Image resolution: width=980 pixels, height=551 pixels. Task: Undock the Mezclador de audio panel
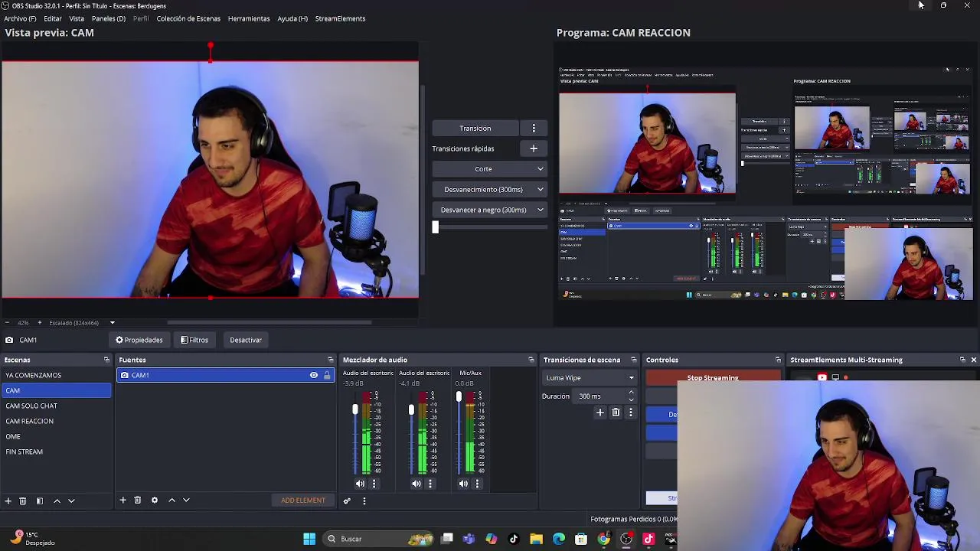(531, 360)
